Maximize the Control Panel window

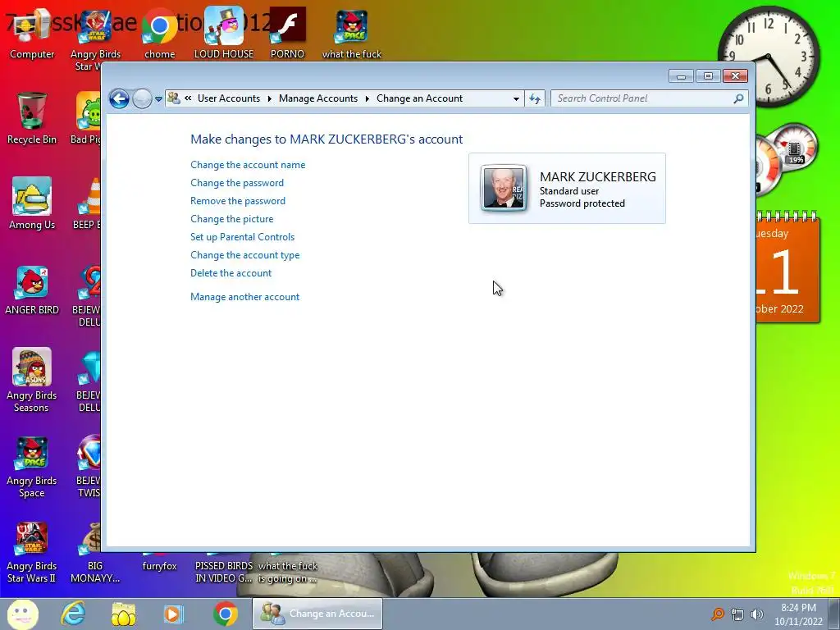click(708, 76)
